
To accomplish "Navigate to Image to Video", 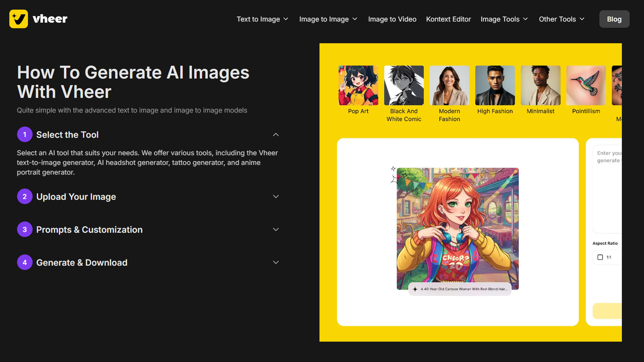I will (x=392, y=19).
